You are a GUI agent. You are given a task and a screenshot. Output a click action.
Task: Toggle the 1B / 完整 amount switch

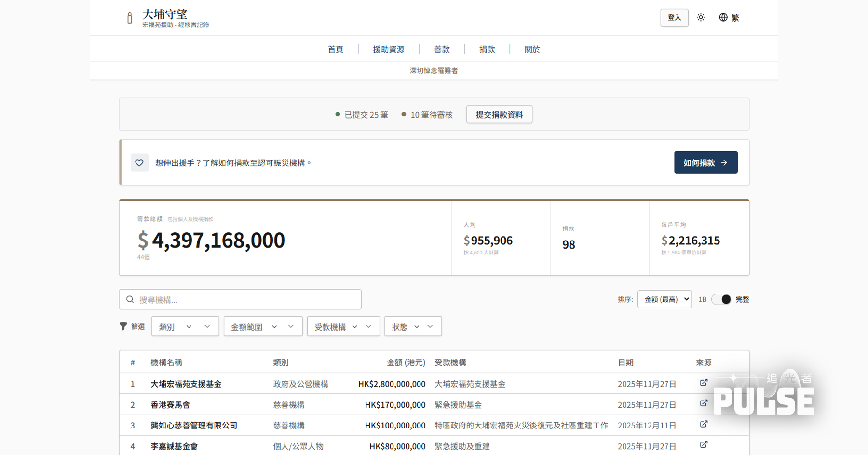tap(721, 299)
